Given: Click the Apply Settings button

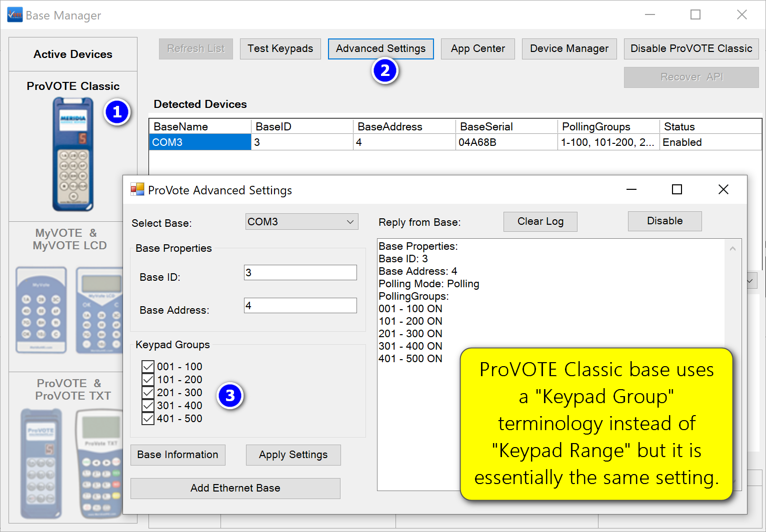Looking at the screenshot, I should tap(293, 455).
